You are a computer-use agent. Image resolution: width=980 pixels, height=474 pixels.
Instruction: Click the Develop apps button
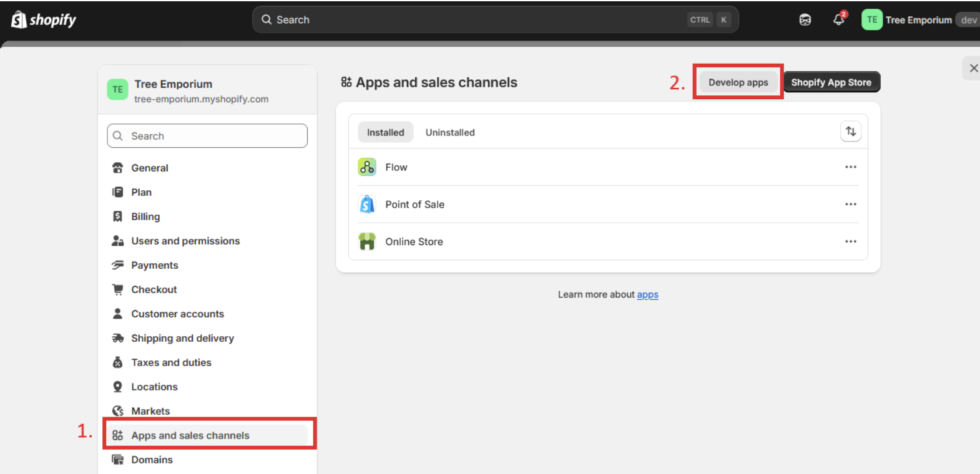738,82
